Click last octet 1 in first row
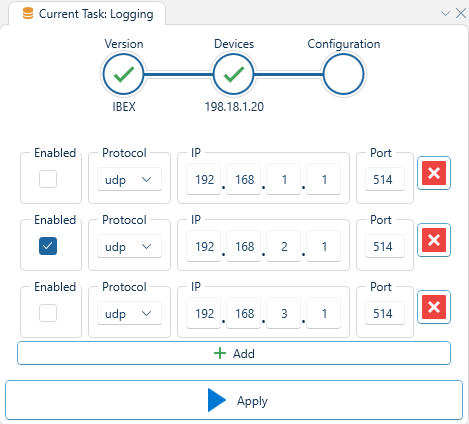 [324, 179]
